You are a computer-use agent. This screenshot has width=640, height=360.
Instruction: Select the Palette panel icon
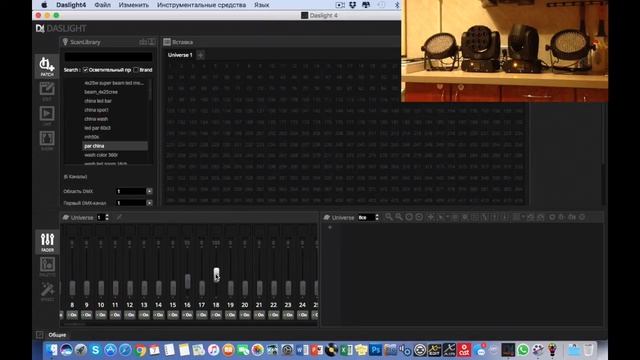pyautogui.click(x=47, y=267)
